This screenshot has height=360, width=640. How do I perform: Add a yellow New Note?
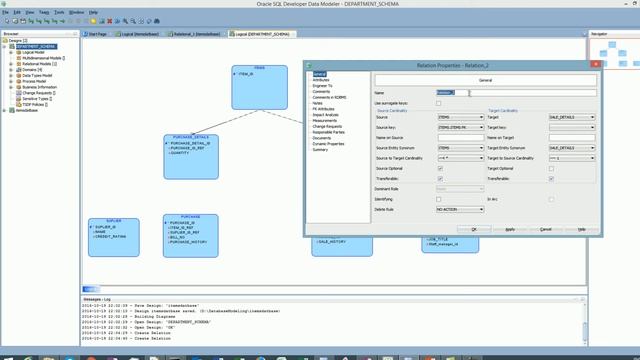(93, 21)
